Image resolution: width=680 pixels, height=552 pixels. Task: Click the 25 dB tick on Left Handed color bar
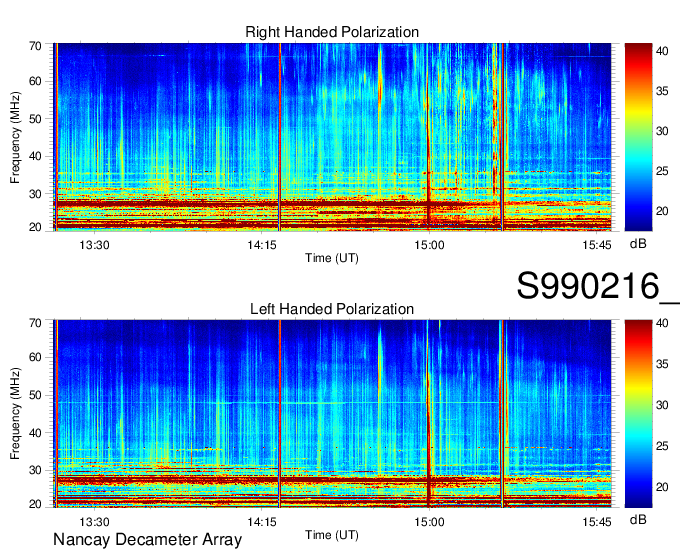[x=662, y=446]
